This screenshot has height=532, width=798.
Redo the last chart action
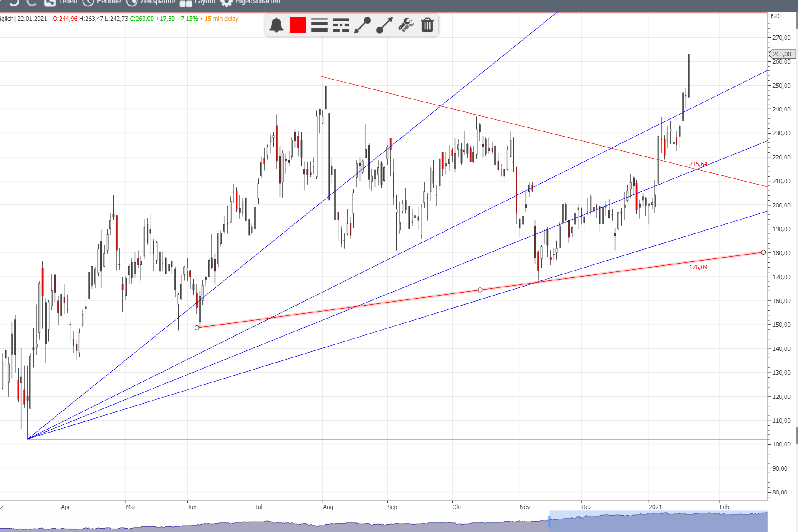(x=32, y=2)
